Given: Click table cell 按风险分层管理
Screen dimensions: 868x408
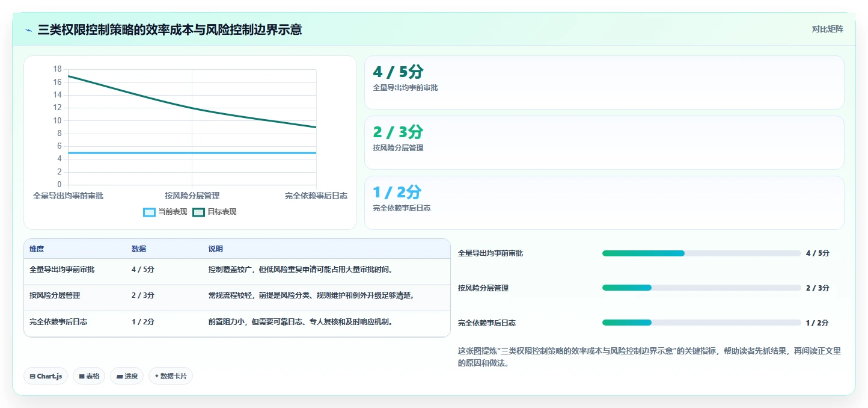Looking at the screenshot, I should tap(55, 295).
